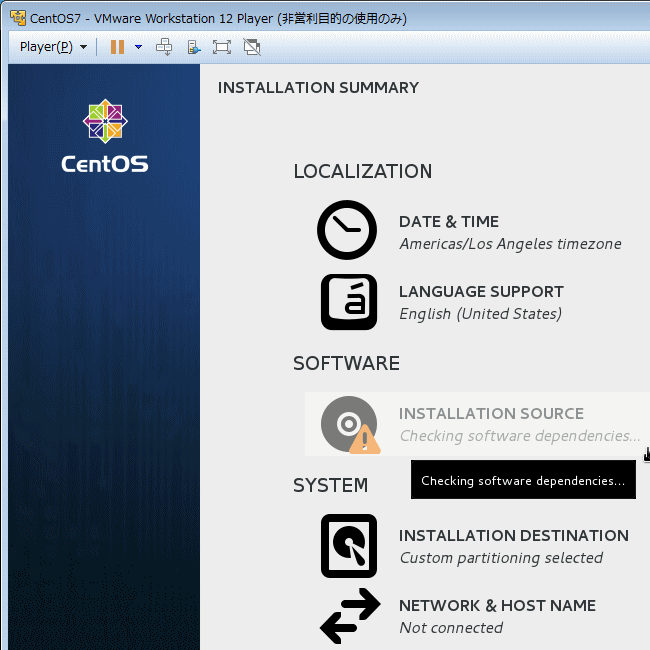Click the CentOS wordmark in sidebar
The image size is (650, 650).
[x=105, y=164]
